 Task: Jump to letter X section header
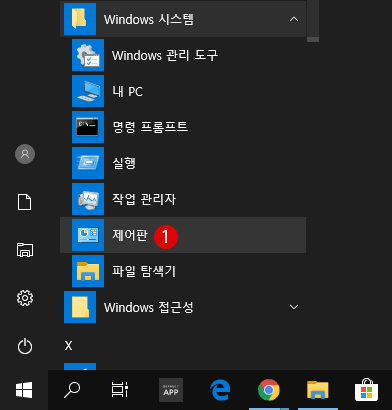pyautogui.click(x=68, y=346)
